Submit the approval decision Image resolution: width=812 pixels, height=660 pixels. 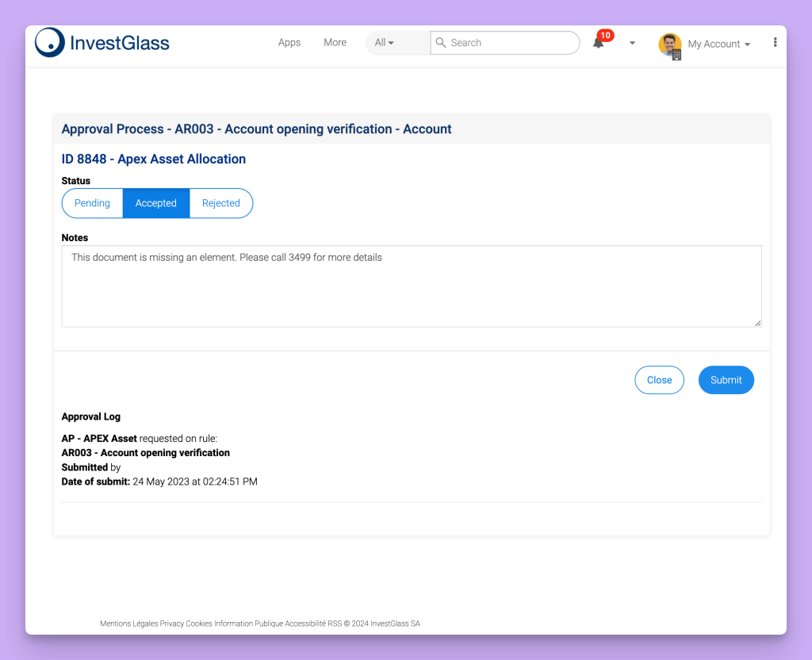pyautogui.click(x=726, y=380)
